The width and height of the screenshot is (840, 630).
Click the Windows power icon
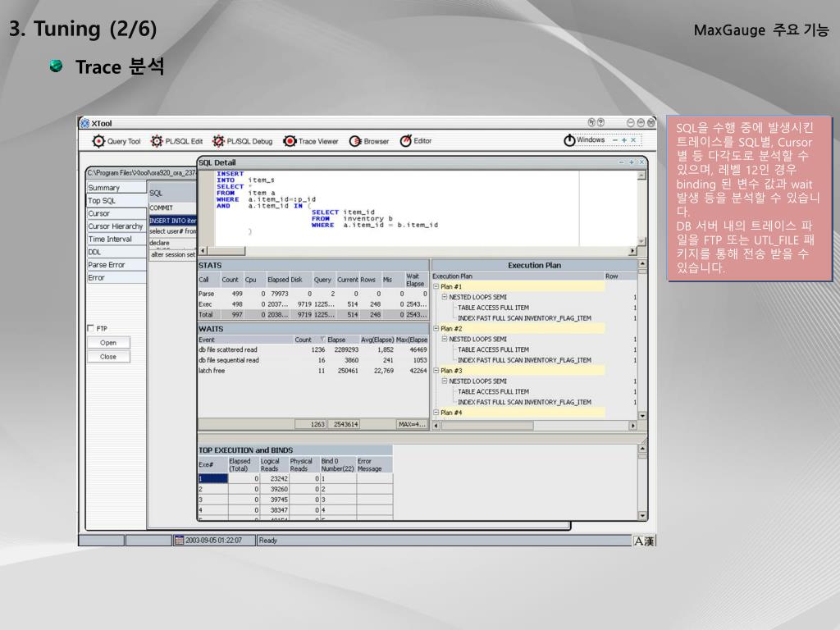click(x=569, y=140)
